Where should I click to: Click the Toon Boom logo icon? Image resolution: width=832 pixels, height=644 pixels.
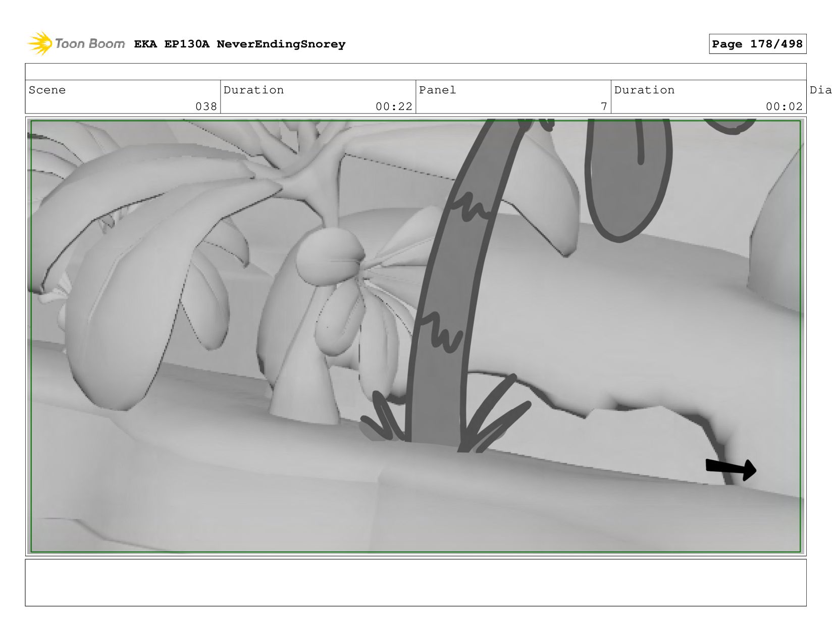point(40,43)
